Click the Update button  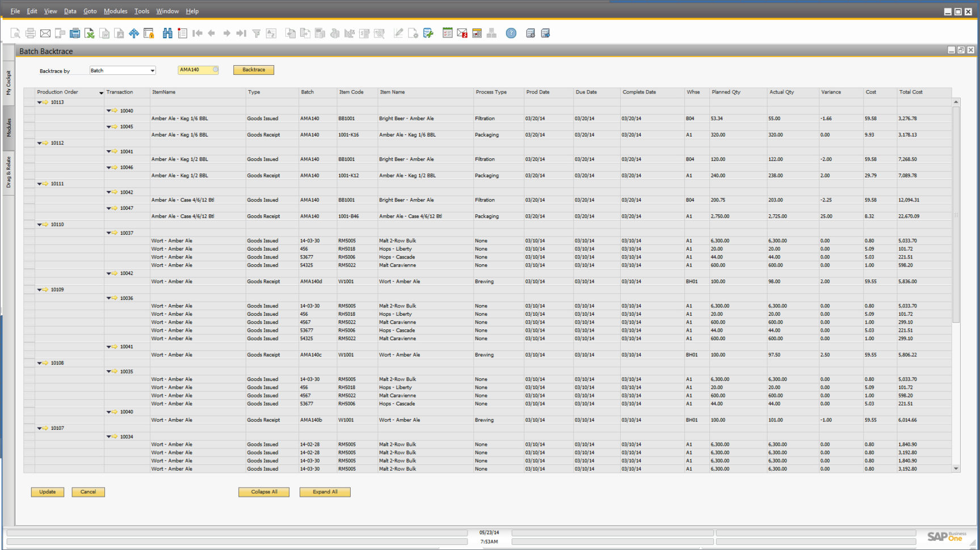47,492
